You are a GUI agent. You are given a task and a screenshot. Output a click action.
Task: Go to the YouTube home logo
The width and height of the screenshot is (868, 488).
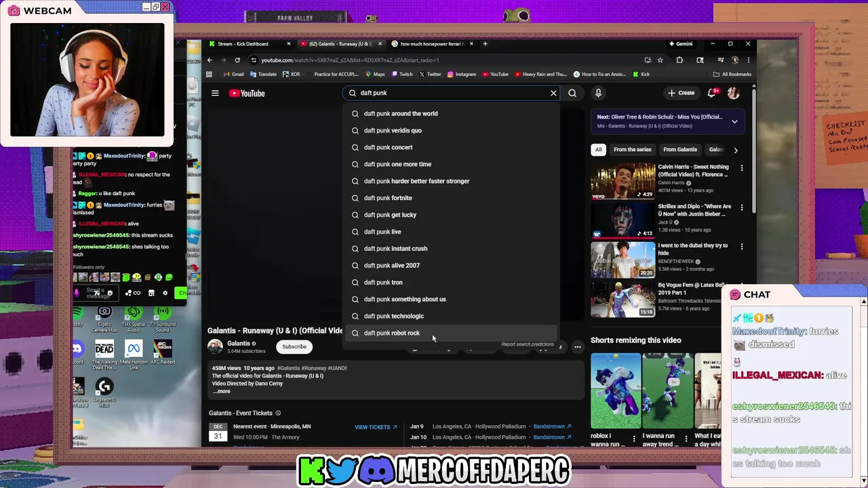[247, 94]
